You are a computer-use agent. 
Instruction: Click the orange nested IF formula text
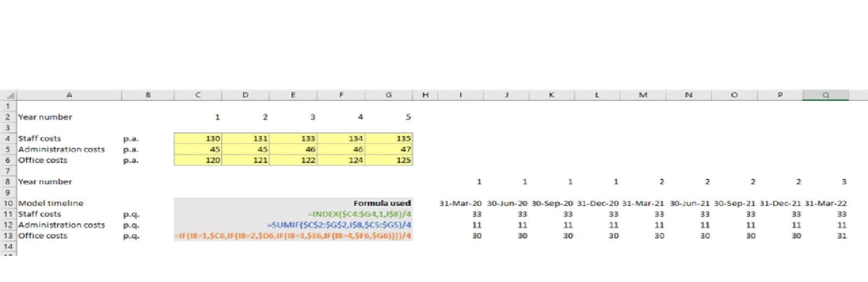pos(293,236)
